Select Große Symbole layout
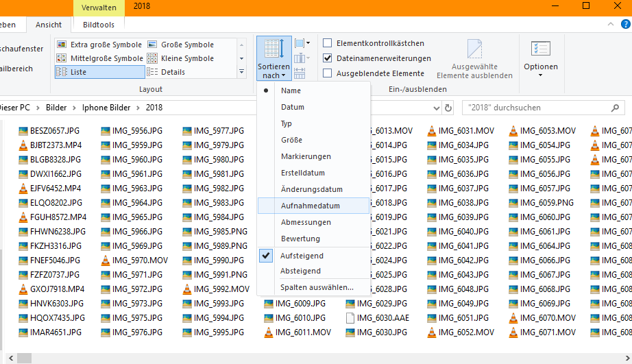Viewport: 632px width, 364px height. click(x=180, y=45)
